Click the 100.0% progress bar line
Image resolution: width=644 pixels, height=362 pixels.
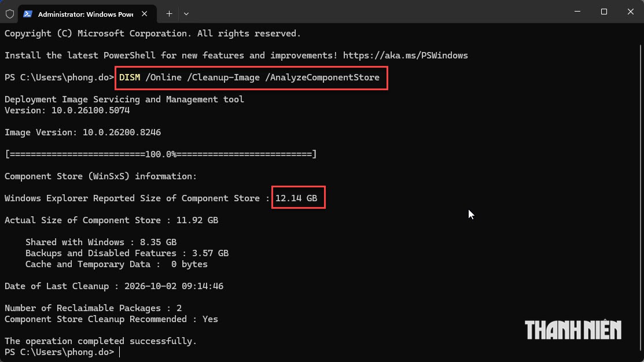(161, 154)
